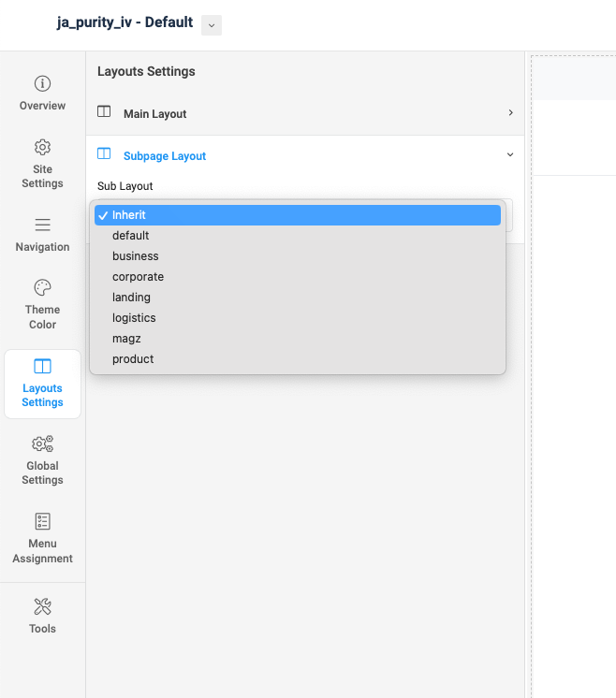Click the Menu Assignment list icon
The height and width of the screenshot is (698, 616).
click(x=42, y=521)
